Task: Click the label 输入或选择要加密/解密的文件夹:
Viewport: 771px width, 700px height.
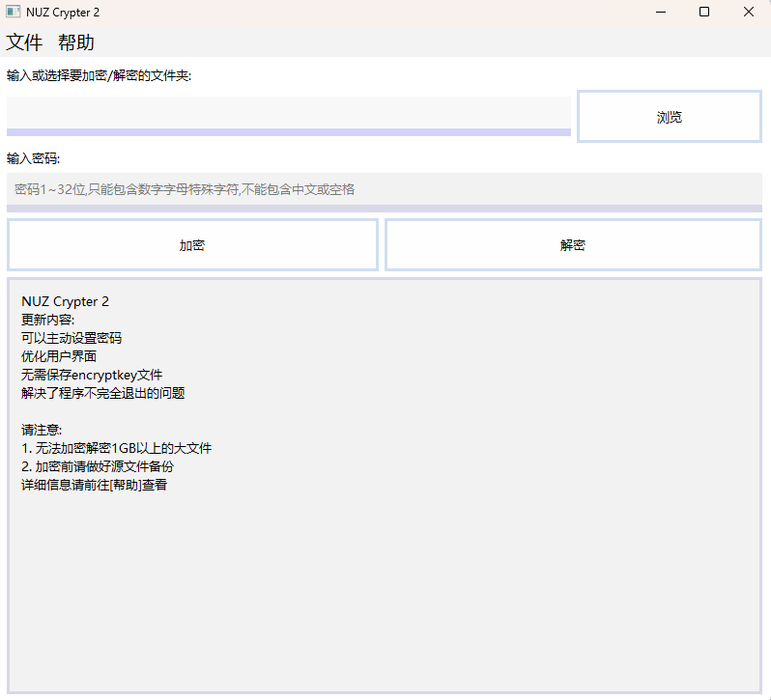Action: click(x=99, y=75)
